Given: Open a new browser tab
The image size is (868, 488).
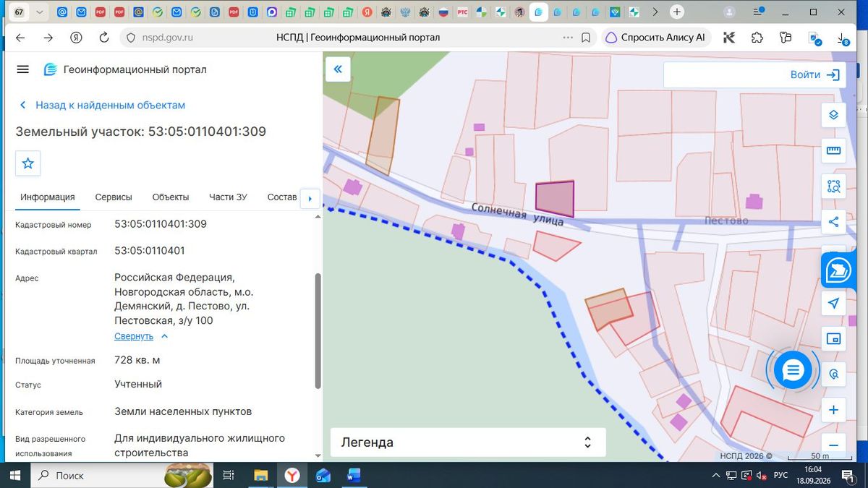Looking at the screenshot, I should click(x=677, y=12).
